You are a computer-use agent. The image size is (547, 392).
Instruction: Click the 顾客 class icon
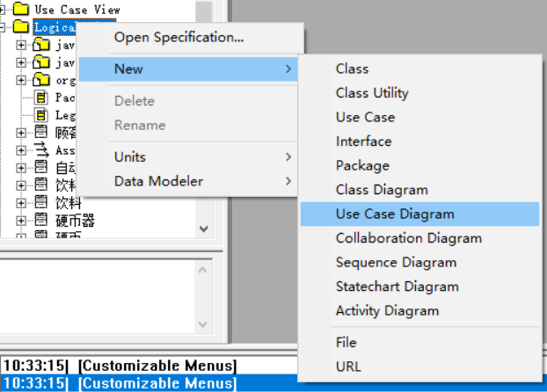(x=40, y=133)
